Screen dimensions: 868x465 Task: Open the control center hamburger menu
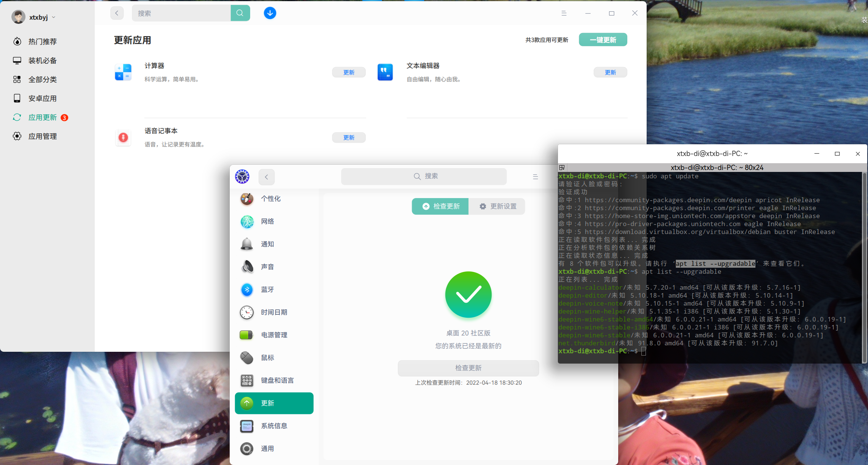coord(535,177)
